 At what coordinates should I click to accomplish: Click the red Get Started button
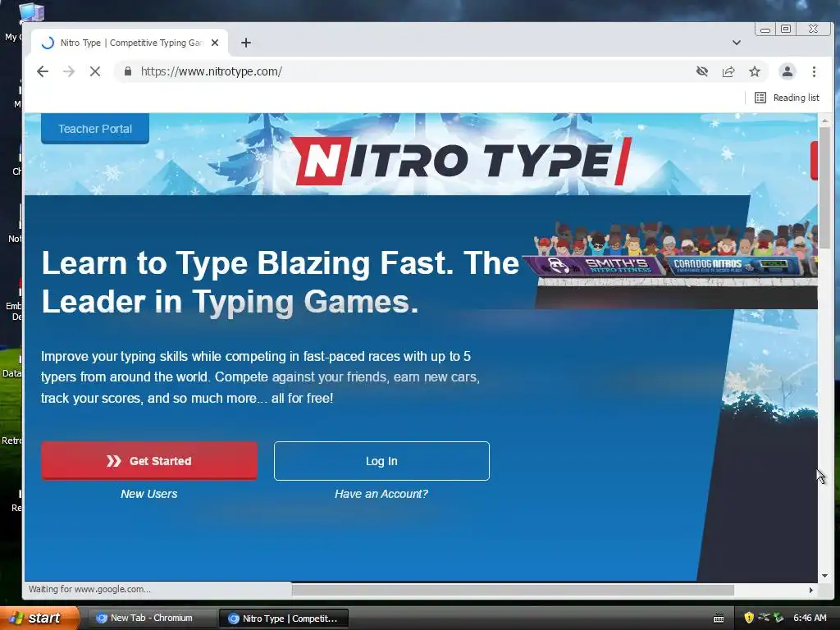click(x=149, y=461)
